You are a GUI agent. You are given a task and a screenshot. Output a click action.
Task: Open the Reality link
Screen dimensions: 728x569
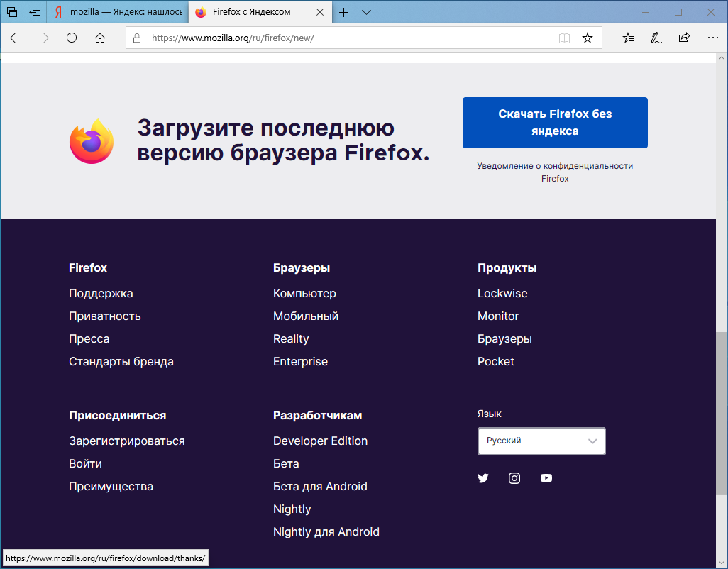[291, 339]
